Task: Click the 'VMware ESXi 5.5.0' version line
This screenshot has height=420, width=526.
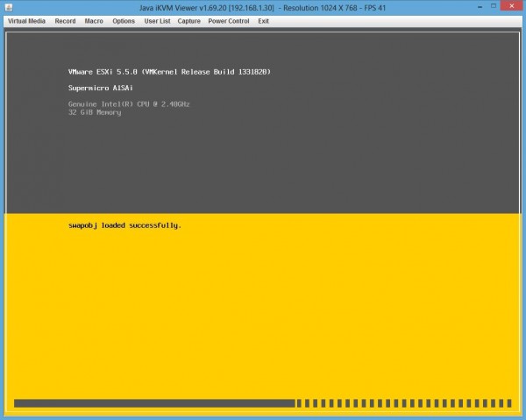Action: click(169, 72)
